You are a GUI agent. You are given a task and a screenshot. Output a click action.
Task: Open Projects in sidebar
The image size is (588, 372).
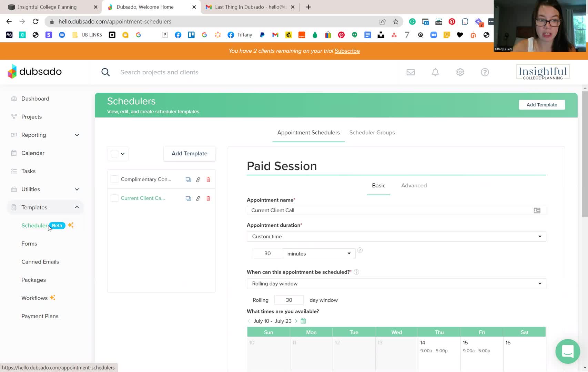(31, 117)
